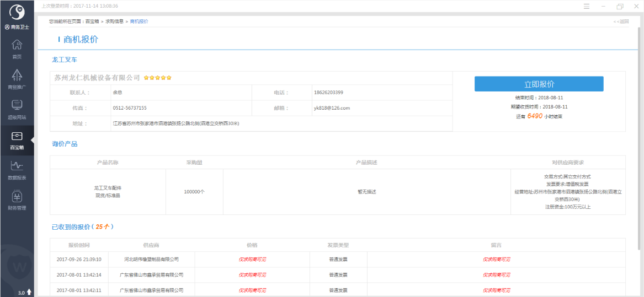Click quote time 2017-08-01 13:42:14

point(79,275)
